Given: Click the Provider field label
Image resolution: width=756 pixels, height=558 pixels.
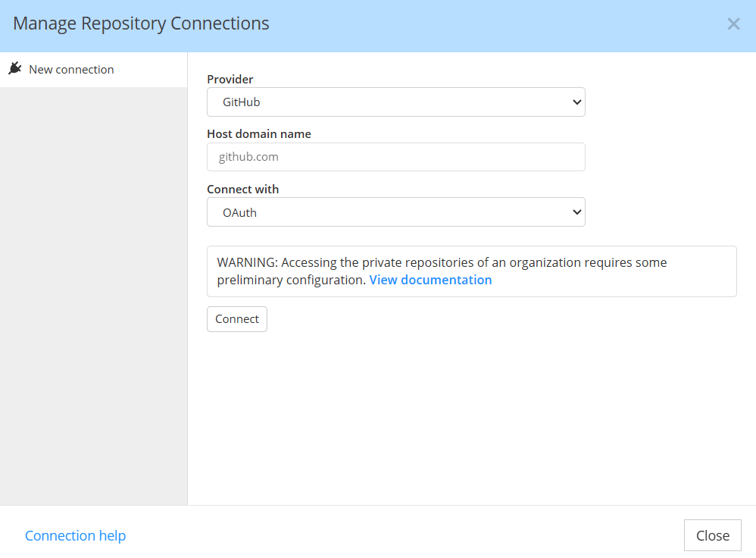Looking at the screenshot, I should 230,79.
